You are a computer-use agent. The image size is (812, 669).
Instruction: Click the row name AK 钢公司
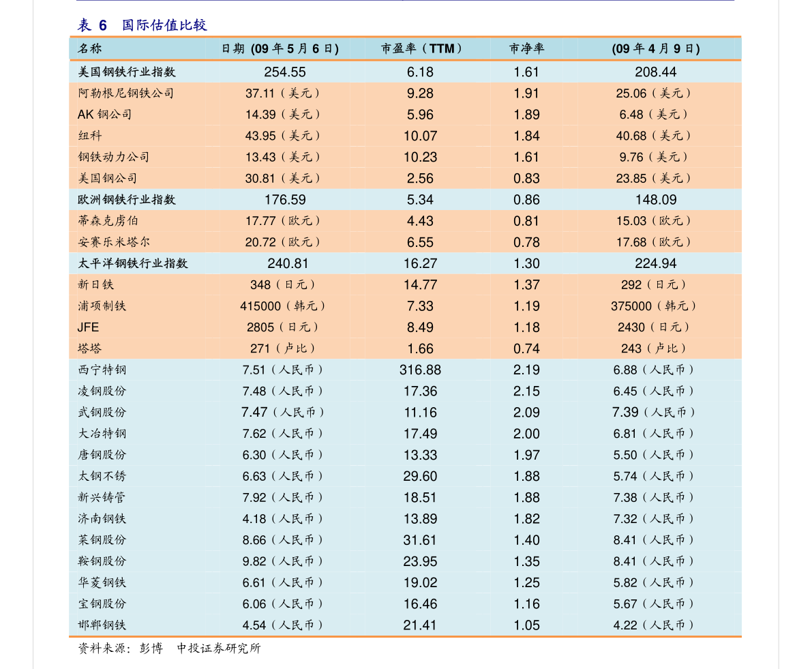pyautogui.click(x=104, y=115)
